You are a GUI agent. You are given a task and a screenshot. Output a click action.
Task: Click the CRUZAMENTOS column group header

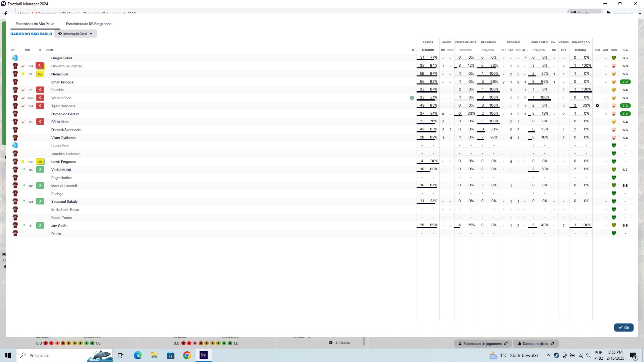click(465, 42)
